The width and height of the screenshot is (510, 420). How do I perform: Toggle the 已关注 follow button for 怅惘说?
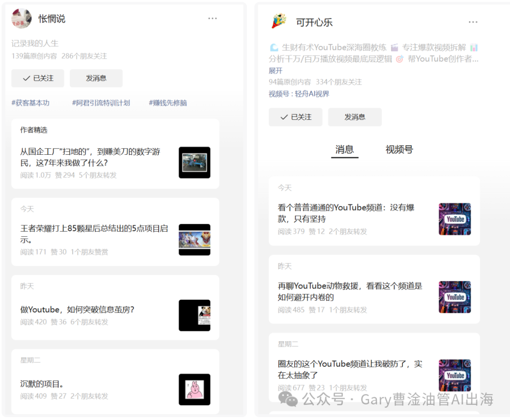point(38,78)
